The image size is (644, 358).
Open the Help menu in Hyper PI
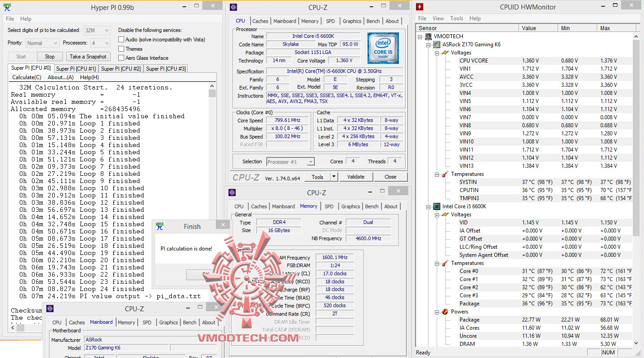(x=26, y=19)
